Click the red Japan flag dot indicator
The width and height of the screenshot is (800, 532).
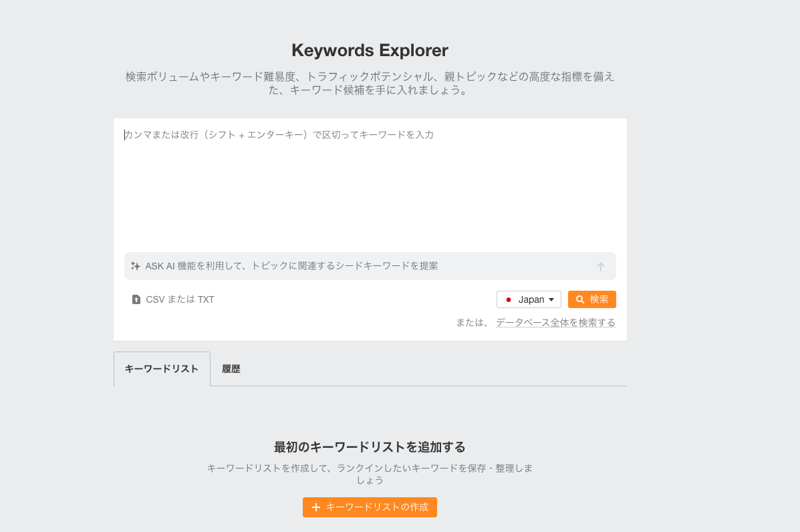point(509,299)
